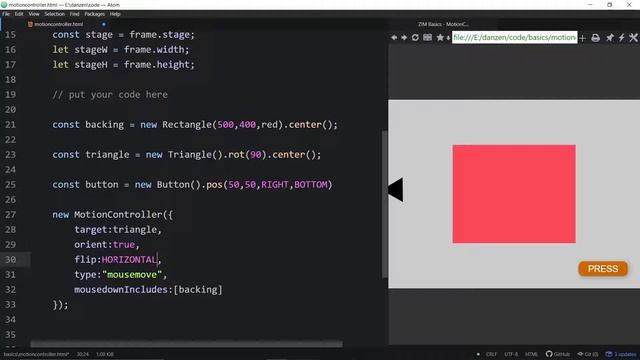Click 'Rectangle' constructor on line 21
The image size is (640, 360).
(187, 124)
